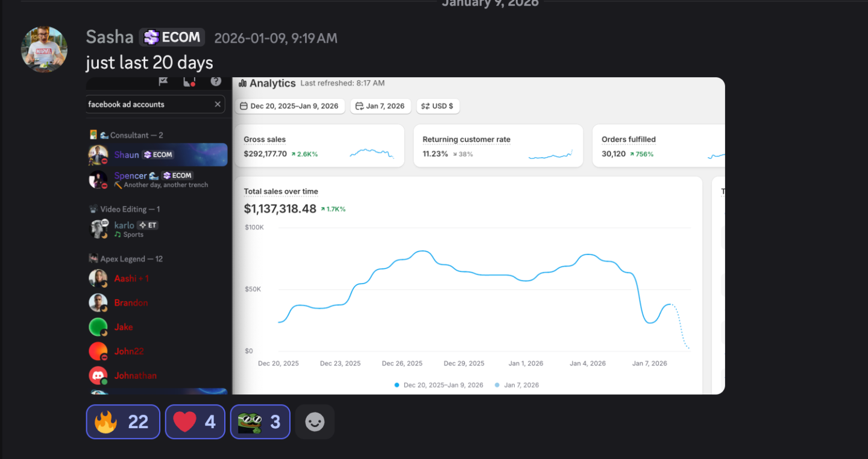The width and height of the screenshot is (868, 459).
Task: Open the Gross sales metric card
Action: click(319, 147)
